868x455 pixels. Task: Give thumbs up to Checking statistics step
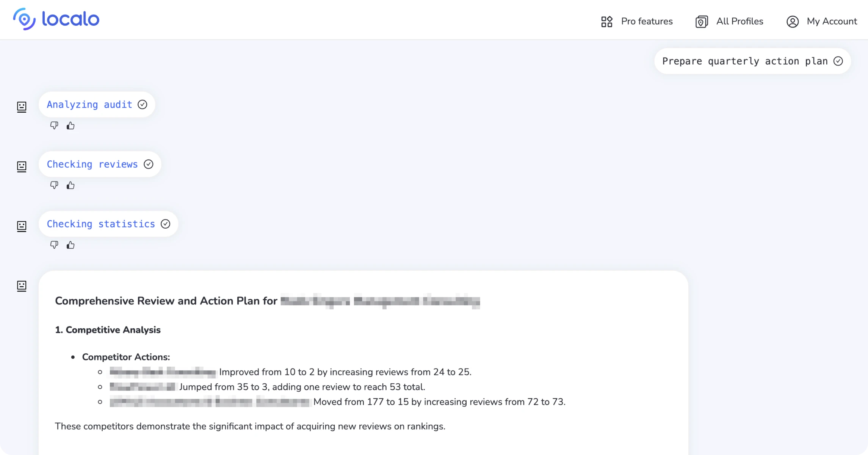71,245
